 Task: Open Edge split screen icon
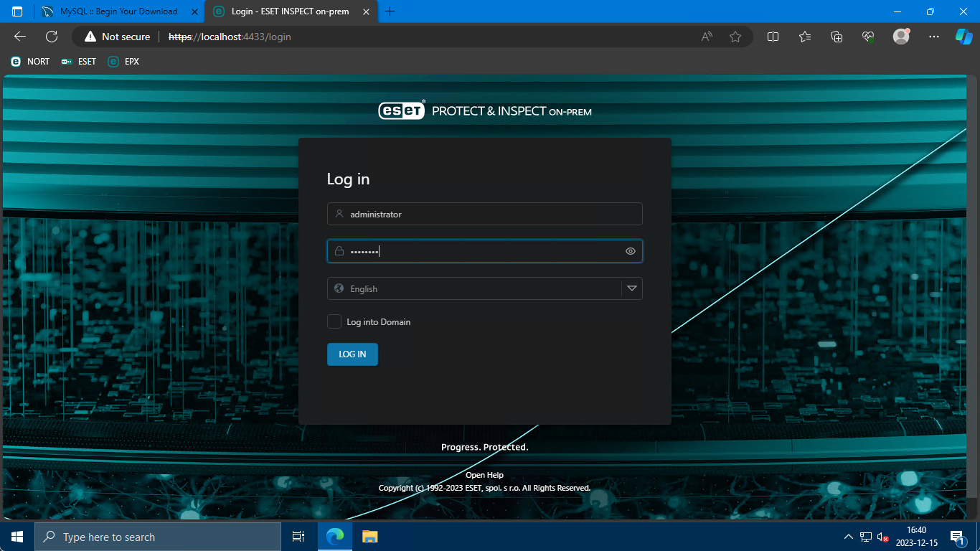pos(773,37)
